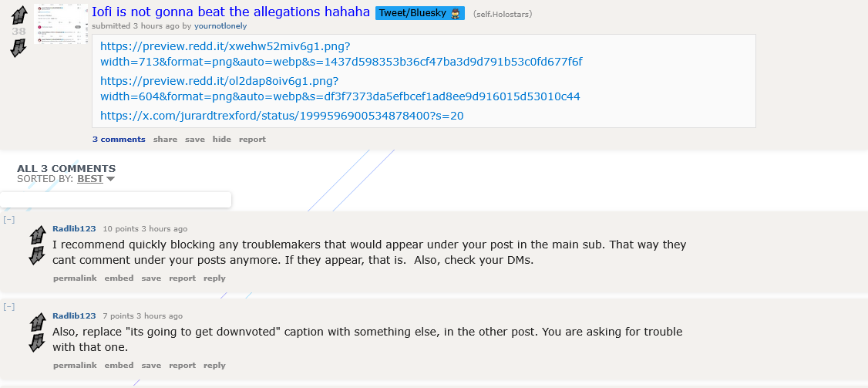Viewport: 868px width, 388px height.
Task: Downvote Radlib123's second comment about the caption
Action: 37,343
